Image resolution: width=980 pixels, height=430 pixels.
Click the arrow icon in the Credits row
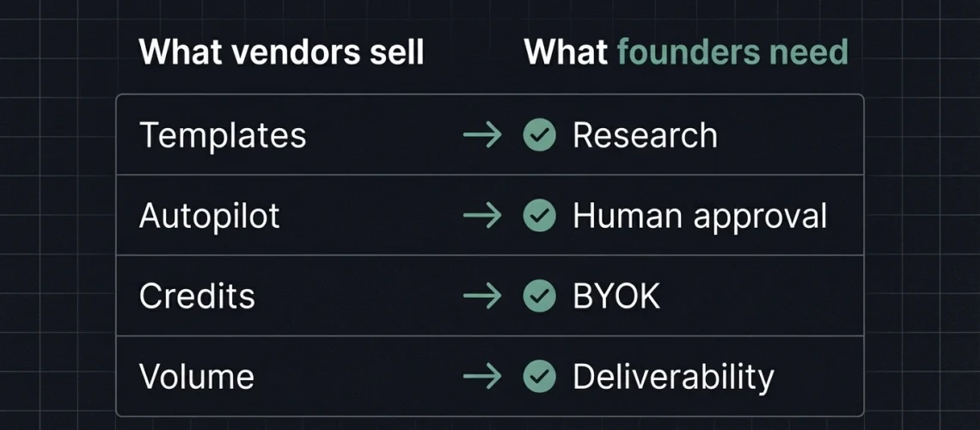tap(481, 296)
